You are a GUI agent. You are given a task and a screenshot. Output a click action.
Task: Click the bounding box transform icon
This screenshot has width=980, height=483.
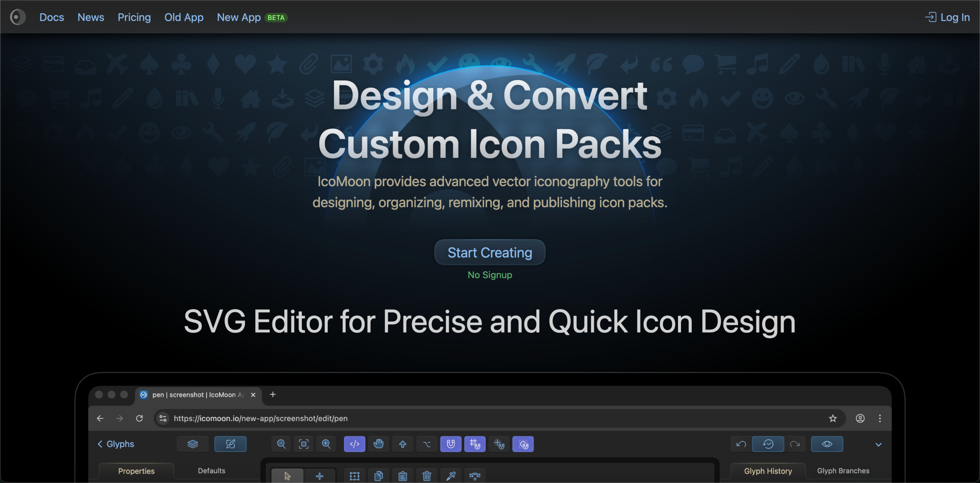[355, 476]
